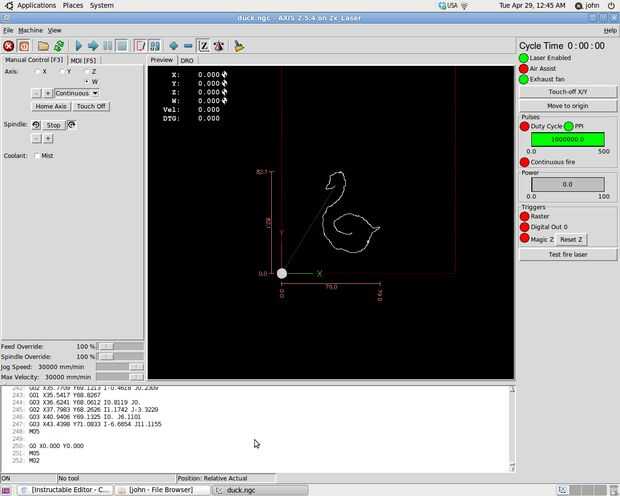Switch to perspective view

(219, 46)
